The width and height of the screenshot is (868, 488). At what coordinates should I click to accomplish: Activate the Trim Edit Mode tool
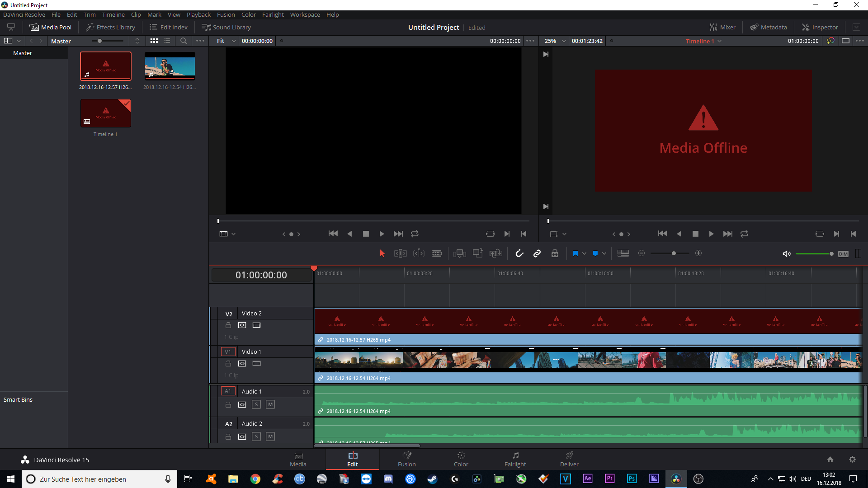pos(401,253)
